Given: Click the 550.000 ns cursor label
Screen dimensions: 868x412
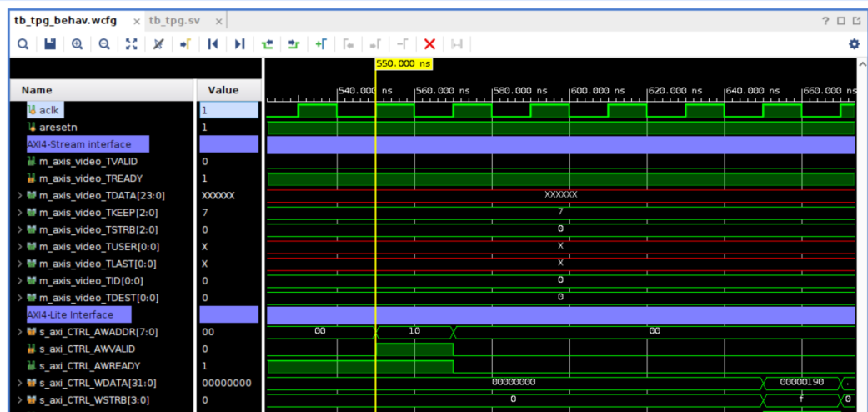Looking at the screenshot, I should [x=404, y=63].
